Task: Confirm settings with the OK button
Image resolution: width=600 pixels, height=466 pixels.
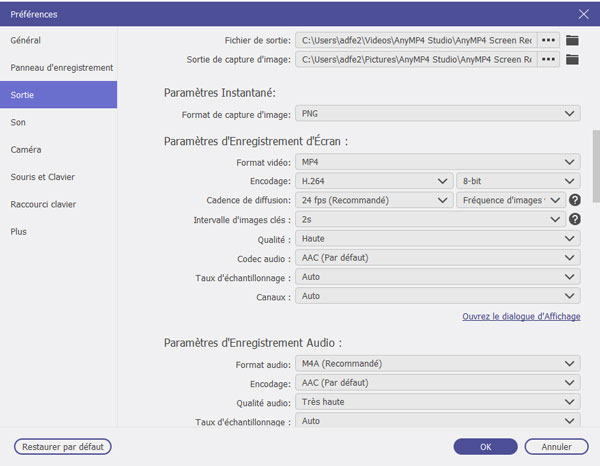Action: click(485, 446)
